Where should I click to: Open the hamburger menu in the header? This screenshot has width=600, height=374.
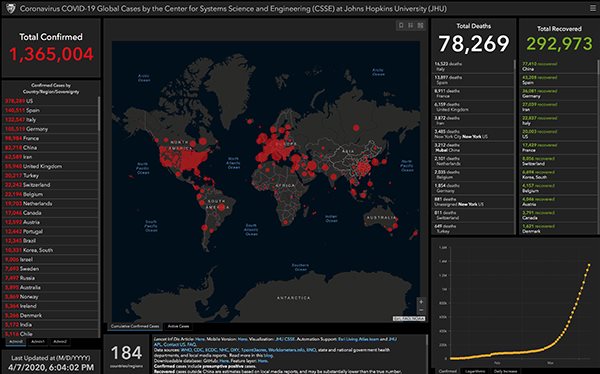coord(593,8)
